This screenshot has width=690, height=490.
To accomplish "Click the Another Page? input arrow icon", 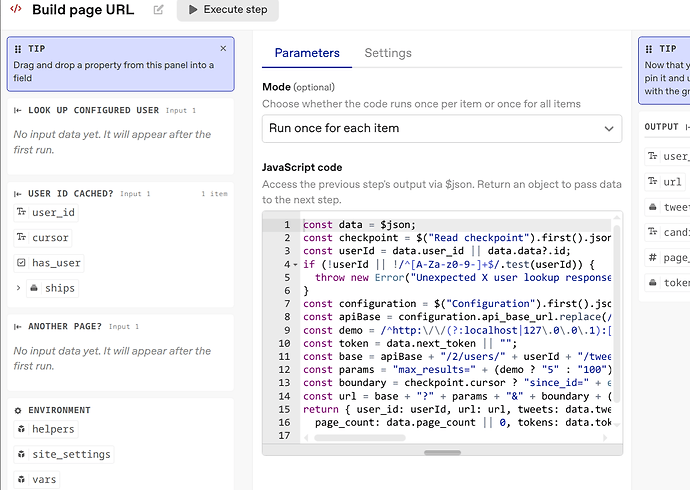I will pyautogui.click(x=18, y=327).
